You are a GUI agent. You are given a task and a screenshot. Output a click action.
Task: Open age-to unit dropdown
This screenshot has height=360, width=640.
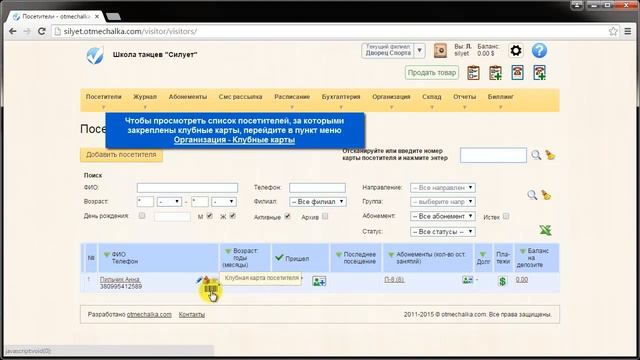pyautogui.click(x=224, y=202)
